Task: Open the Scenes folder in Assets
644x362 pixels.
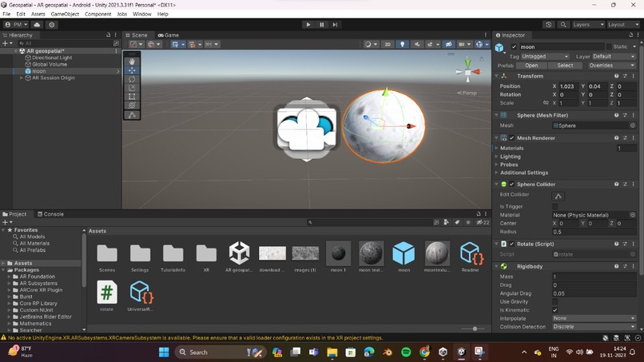Action: point(107,257)
